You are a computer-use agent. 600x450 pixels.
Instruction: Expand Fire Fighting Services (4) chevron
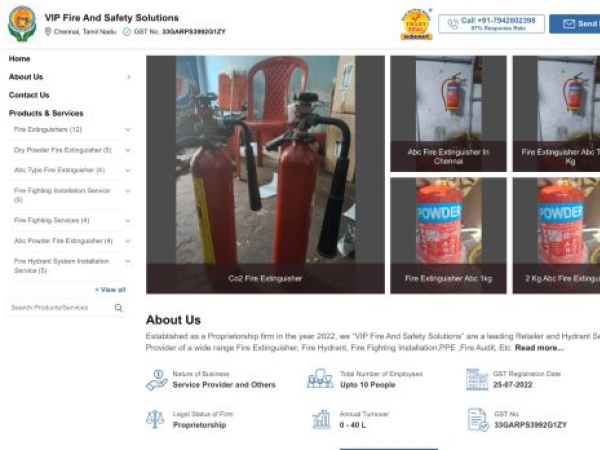128,220
